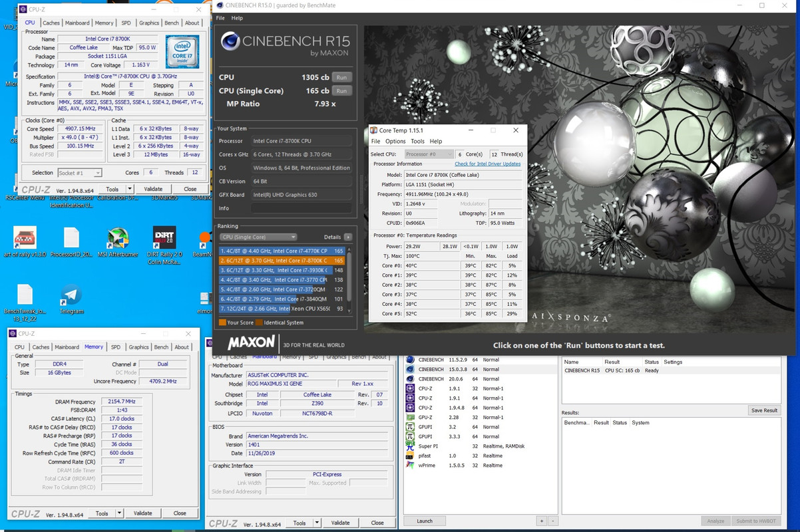Image resolution: width=800 pixels, height=532 pixels.
Task: Click Save Result in BenchMate
Action: click(765, 410)
